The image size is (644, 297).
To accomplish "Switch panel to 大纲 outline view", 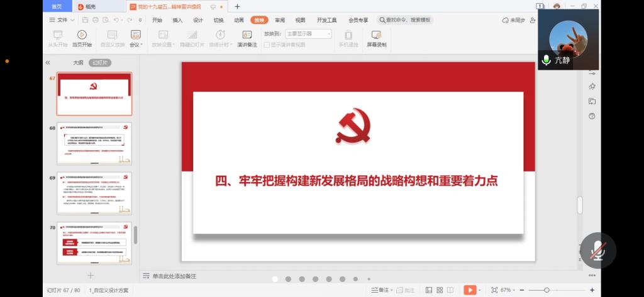I will coord(78,63).
